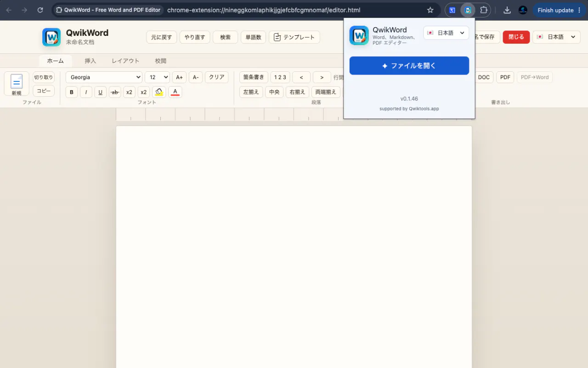Open the Chrome profile avatar
The width and height of the screenshot is (588, 368).
(x=523, y=10)
